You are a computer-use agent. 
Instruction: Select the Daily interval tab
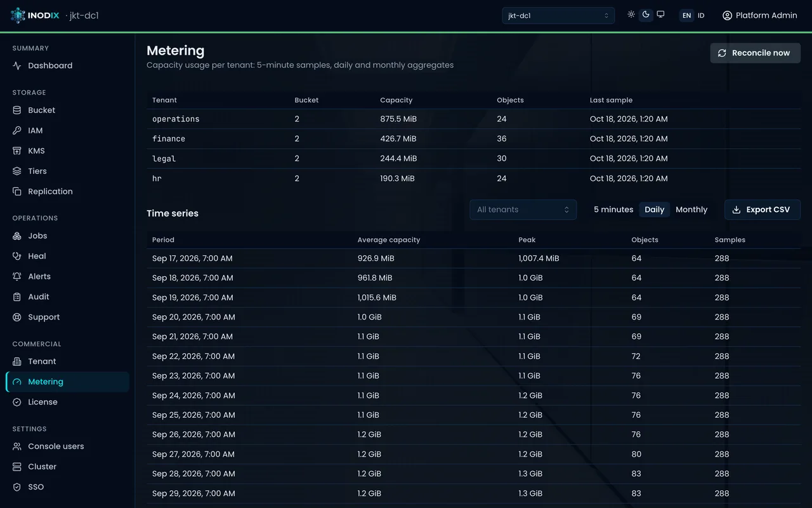(655, 210)
